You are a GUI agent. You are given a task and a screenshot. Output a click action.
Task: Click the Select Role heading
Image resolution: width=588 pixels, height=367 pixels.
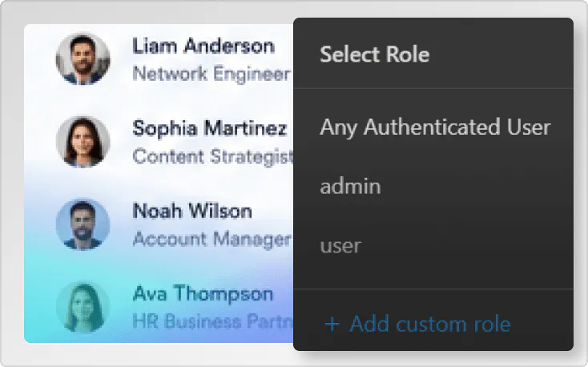coord(375,54)
